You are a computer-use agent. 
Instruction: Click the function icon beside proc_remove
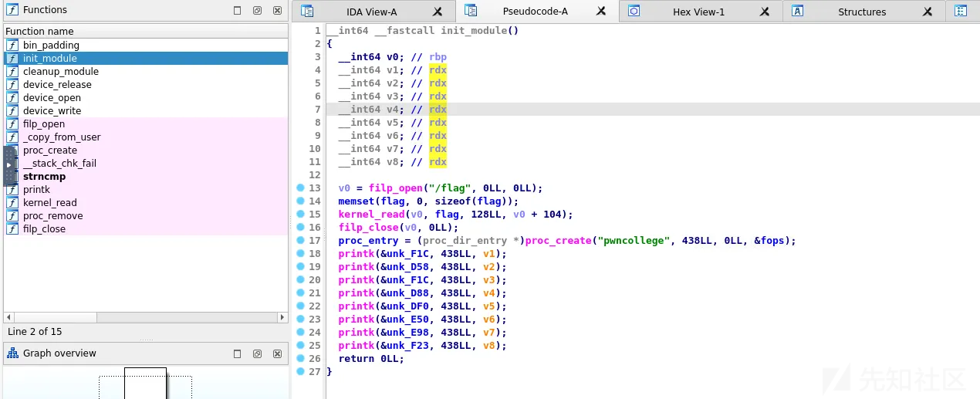click(x=12, y=216)
